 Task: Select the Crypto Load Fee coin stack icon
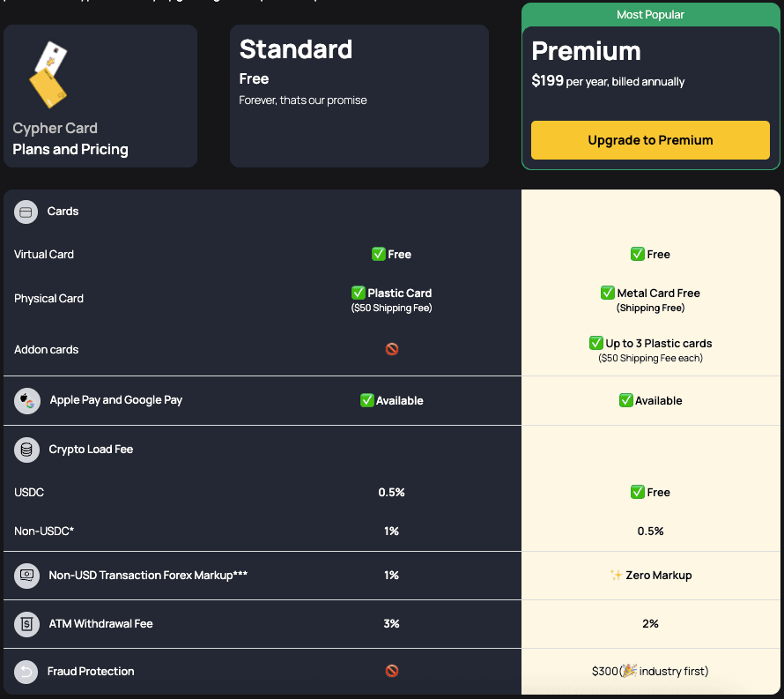pyautogui.click(x=27, y=450)
